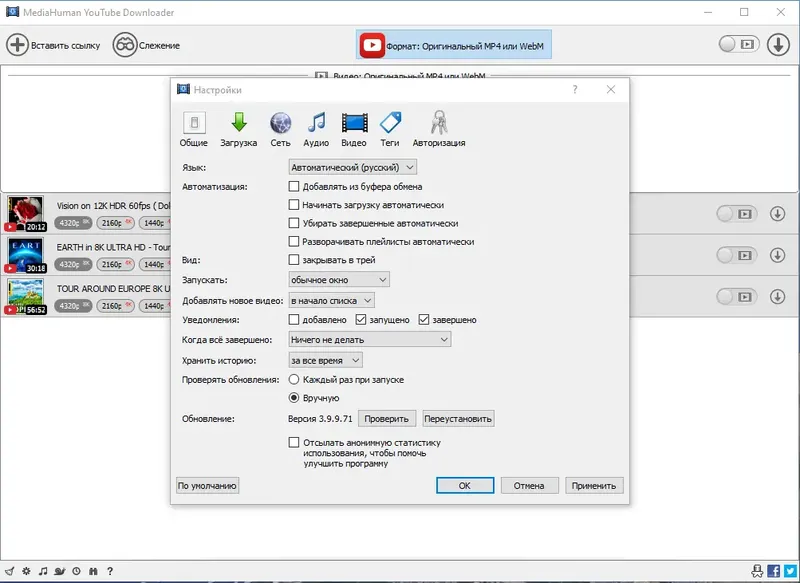Switch to the Сеть settings tab
This screenshot has width=800, height=583.
[x=280, y=129]
